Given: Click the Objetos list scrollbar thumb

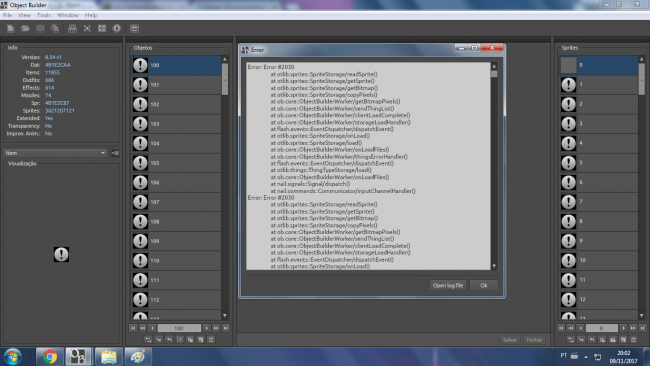Looking at the screenshot, I should point(225,79).
